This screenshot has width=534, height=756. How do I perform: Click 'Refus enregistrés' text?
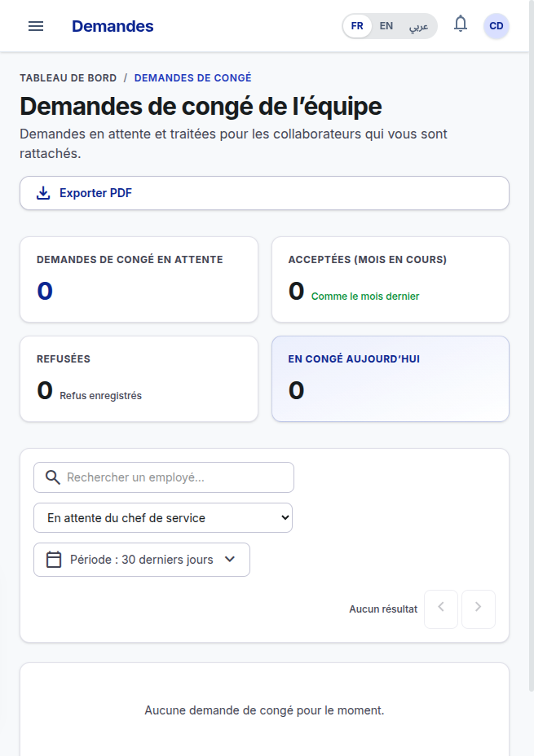pos(101,396)
